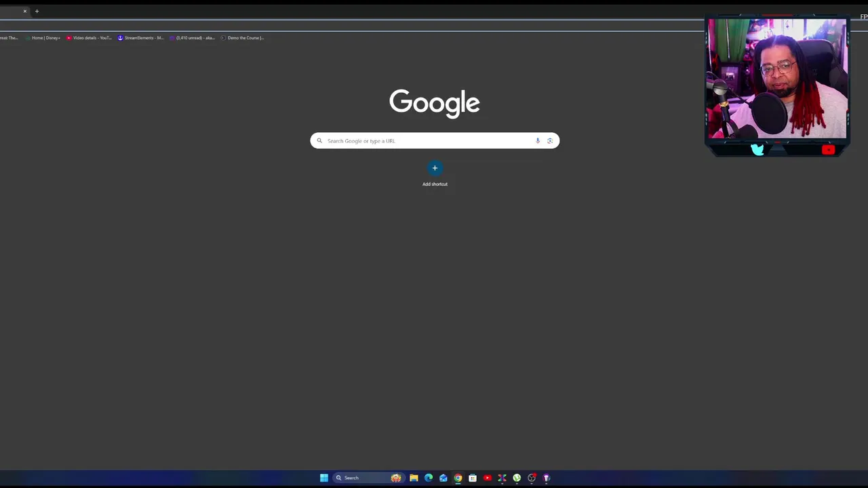Open the Outlook mail taskbar icon

point(443,478)
